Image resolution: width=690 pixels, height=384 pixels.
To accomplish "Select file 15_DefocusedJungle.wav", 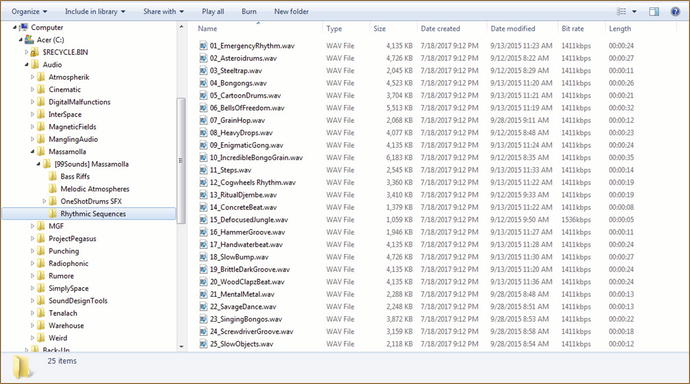I will (x=249, y=219).
